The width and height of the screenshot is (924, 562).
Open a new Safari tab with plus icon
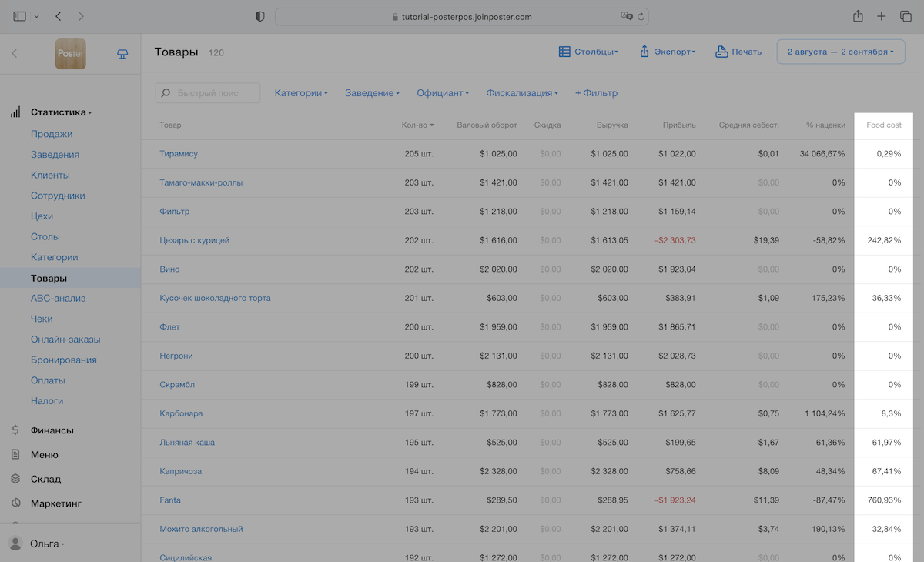[882, 16]
